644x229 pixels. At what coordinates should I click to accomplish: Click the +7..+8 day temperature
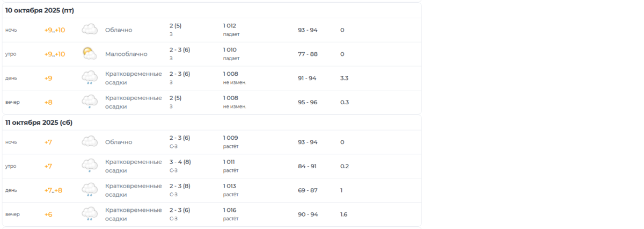(53, 190)
